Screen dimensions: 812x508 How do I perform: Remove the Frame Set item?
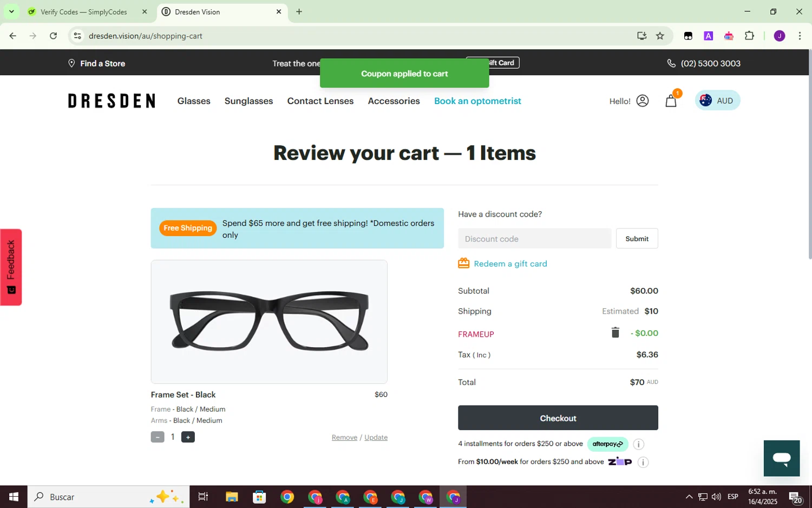pos(344,438)
